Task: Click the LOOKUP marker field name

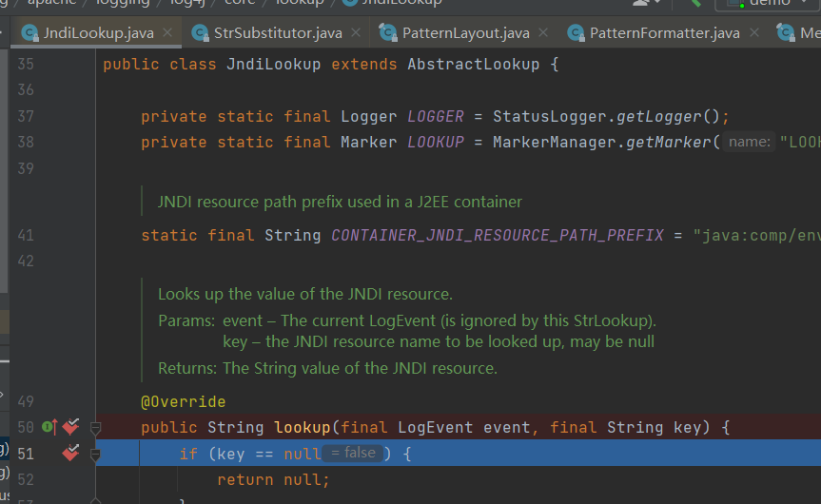Action: pos(436,143)
